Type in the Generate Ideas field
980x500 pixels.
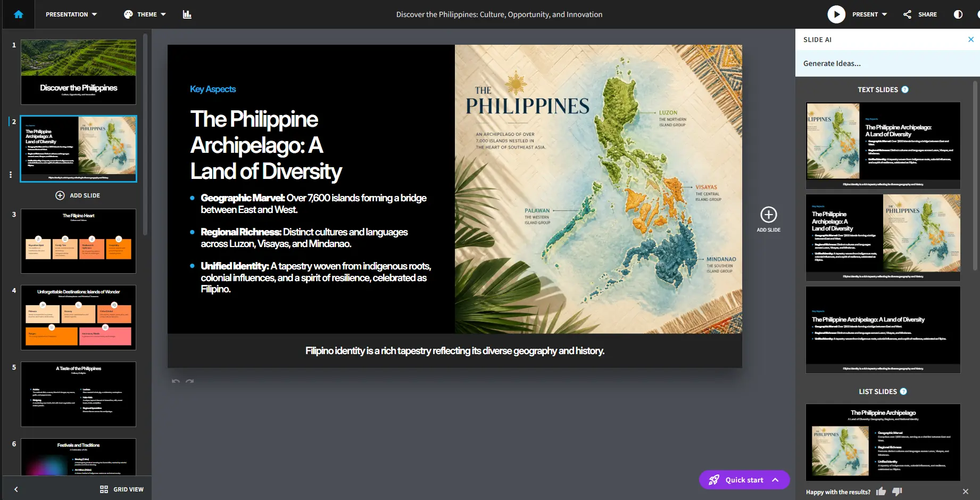(887, 63)
